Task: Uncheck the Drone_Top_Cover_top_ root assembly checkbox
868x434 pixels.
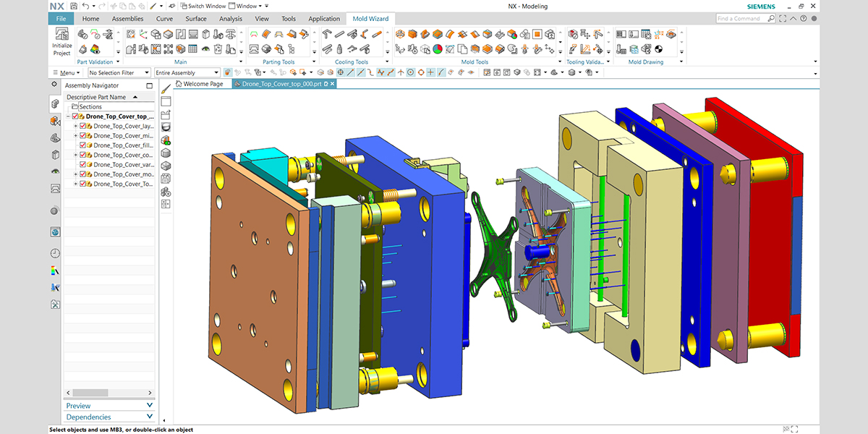Action: pos(75,116)
